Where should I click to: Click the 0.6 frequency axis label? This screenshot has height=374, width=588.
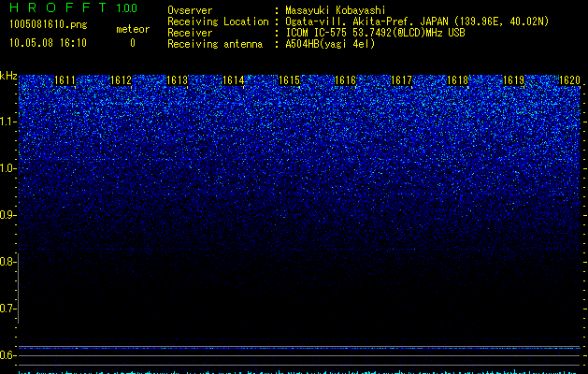pyautogui.click(x=7, y=355)
